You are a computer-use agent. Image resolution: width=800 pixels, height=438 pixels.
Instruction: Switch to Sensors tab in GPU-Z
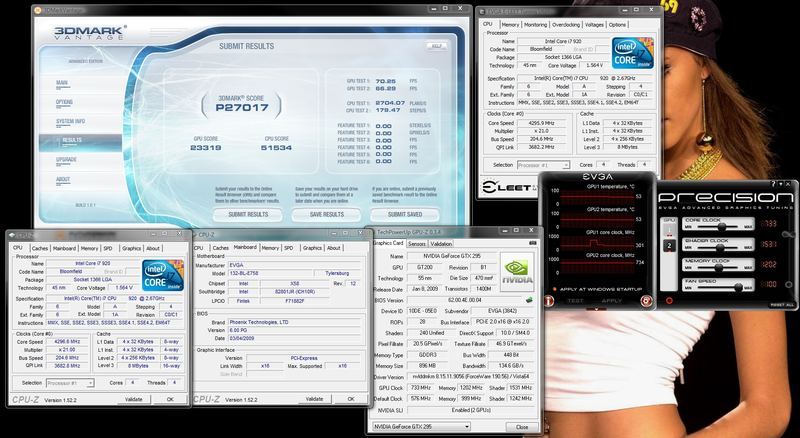pyautogui.click(x=417, y=244)
